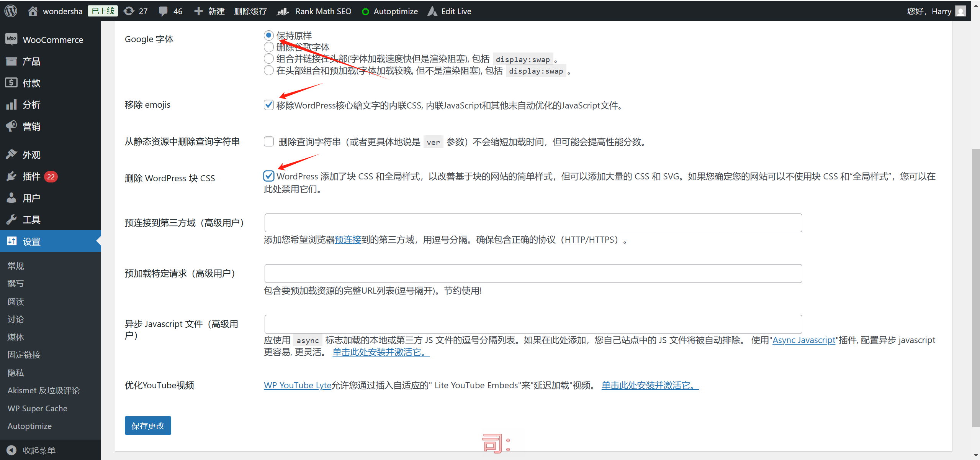
Task: Uncheck the 移除 emojis checkbox
Action: tap(268, 105)
